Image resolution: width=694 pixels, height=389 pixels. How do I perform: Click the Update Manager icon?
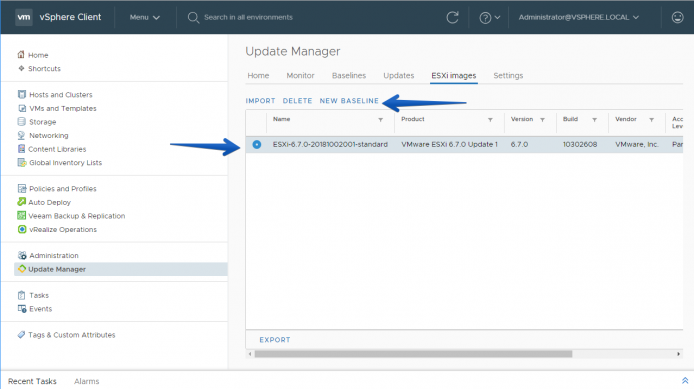22,269
